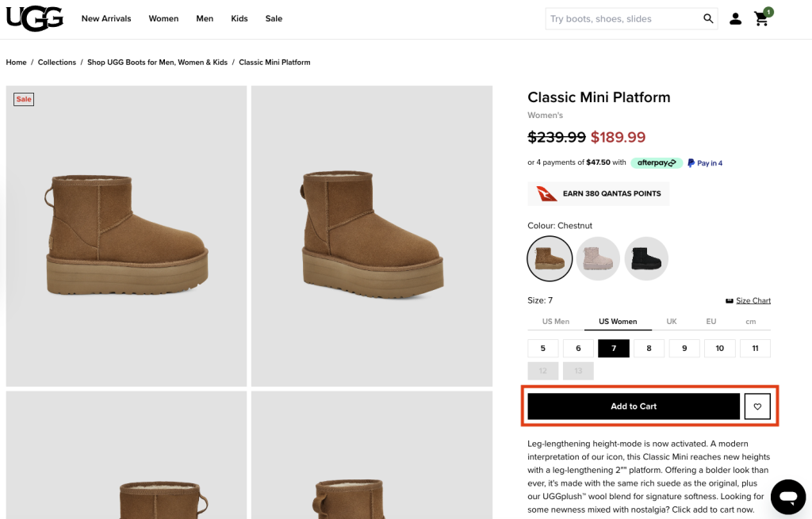The image size is (812, 519).
Task: Open the account profile icon
Action: click(x=736, y=19)
